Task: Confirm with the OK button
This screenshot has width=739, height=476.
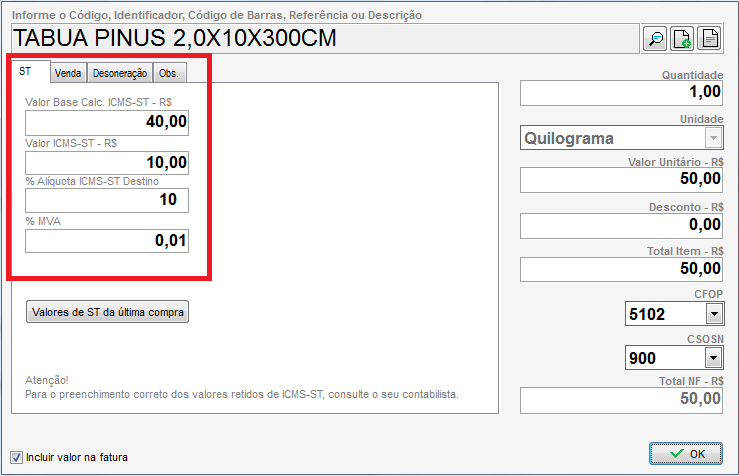Action: click(x=685, y=454)
